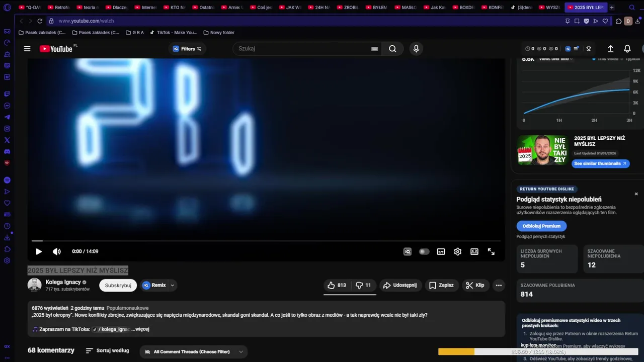
Task: Click the upload arrow icon in header
Action: point(610,49)
